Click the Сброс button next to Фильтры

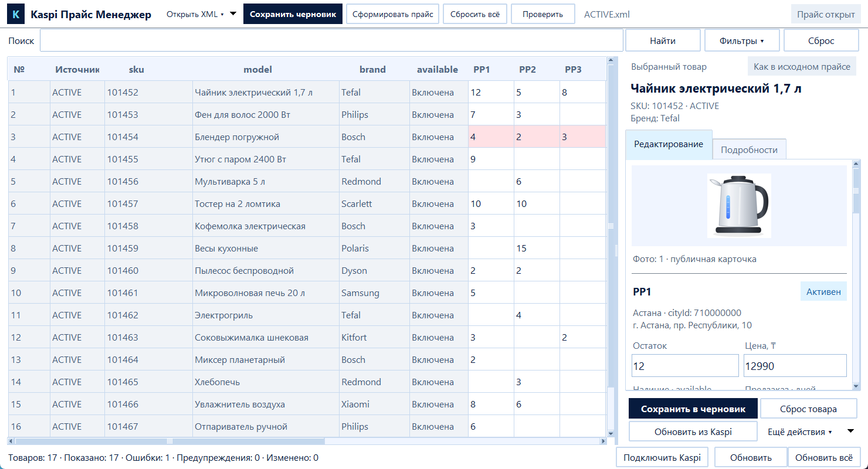[821, 41]
